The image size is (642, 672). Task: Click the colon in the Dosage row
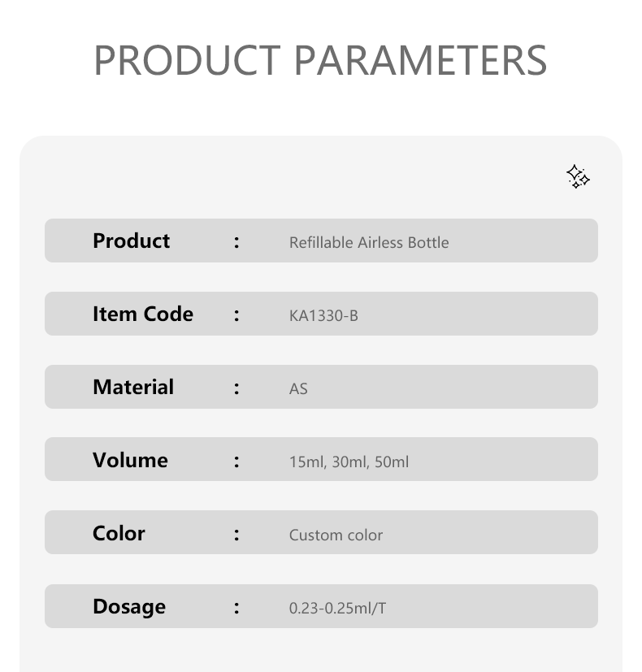point(236,608)
